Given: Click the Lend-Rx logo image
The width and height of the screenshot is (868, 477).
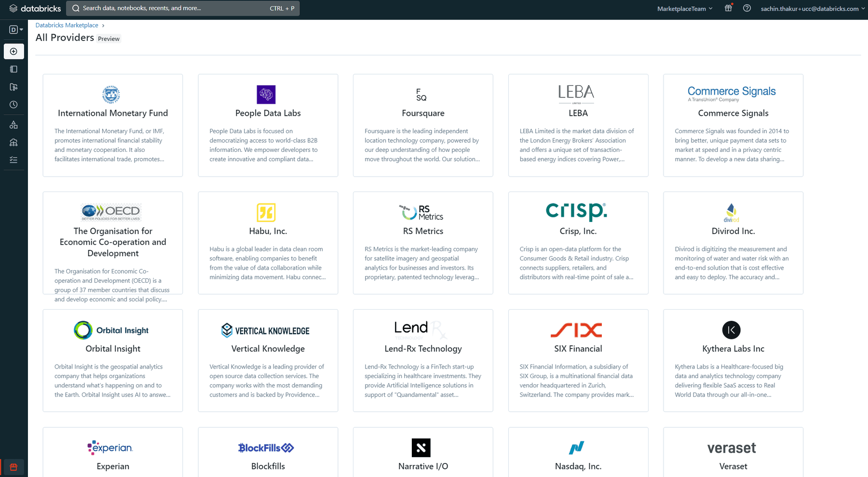Looking at the screenshot, I should (x=421, y=330).
